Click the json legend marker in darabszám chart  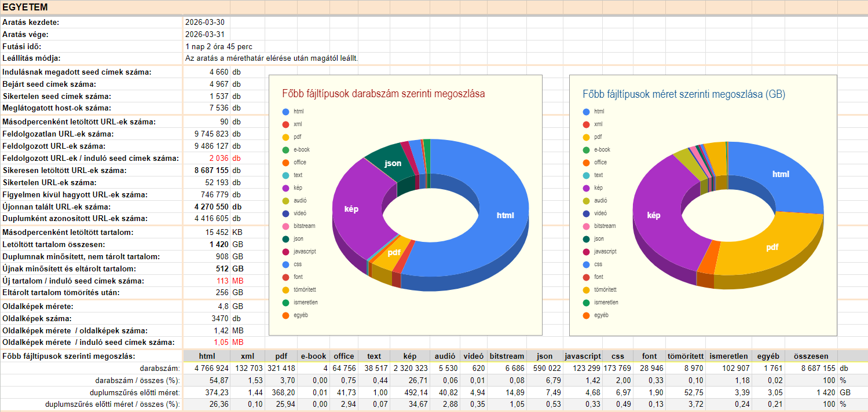point(285,239)
